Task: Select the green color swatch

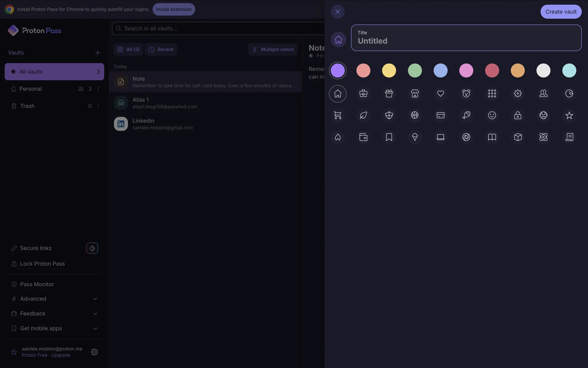Action: tap(415, 71)
